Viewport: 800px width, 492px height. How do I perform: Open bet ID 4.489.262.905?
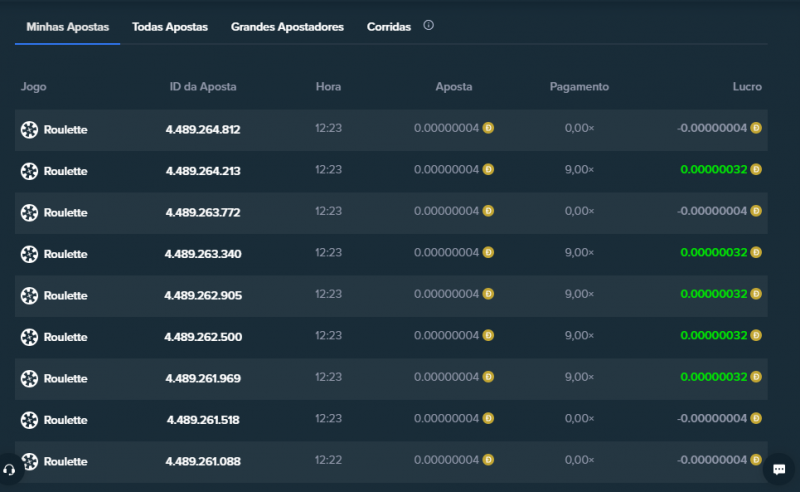203,296
